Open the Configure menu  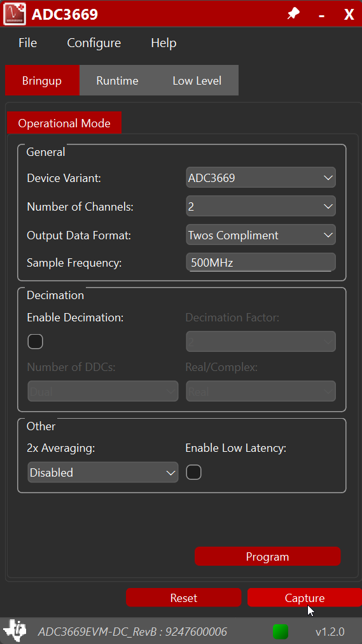(94, 43)
